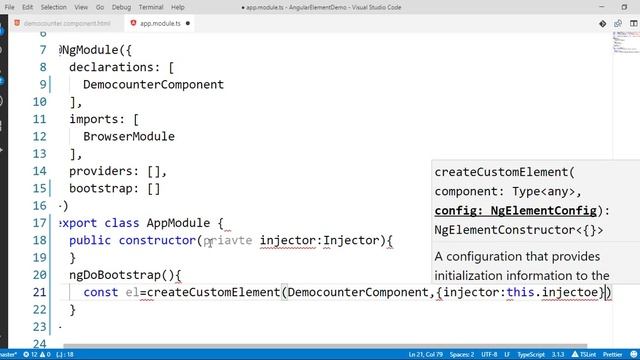Click the unsaved dot on app.module.ts tab

click(188, 23)
